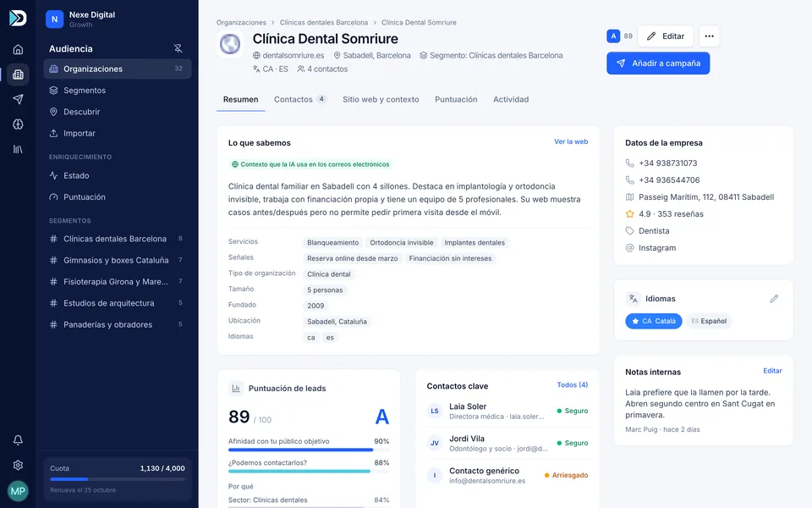
Task: Click Financiación sin intereses tag
Action: coord(450,258)
